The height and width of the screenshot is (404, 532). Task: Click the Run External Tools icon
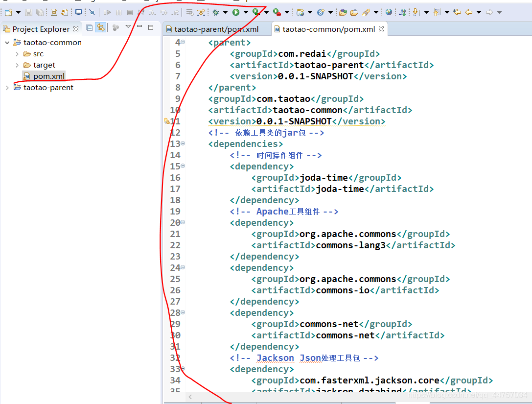pyautogui.click(x=277, y=13)
